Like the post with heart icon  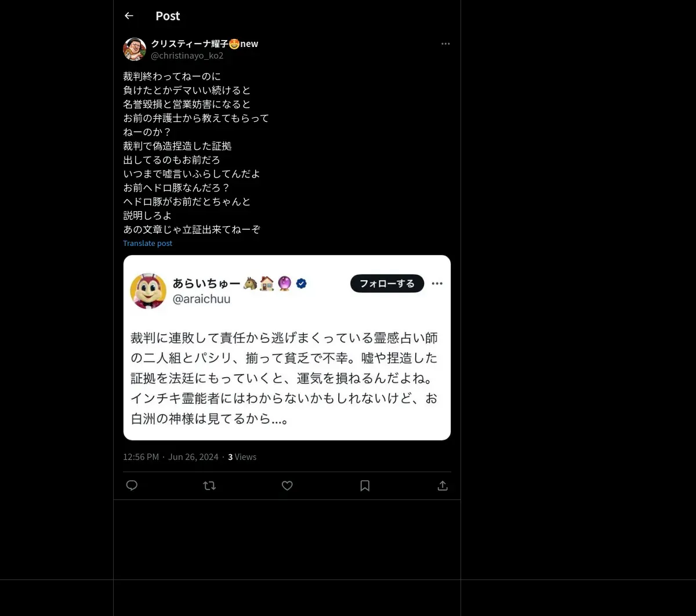(287, 485)
